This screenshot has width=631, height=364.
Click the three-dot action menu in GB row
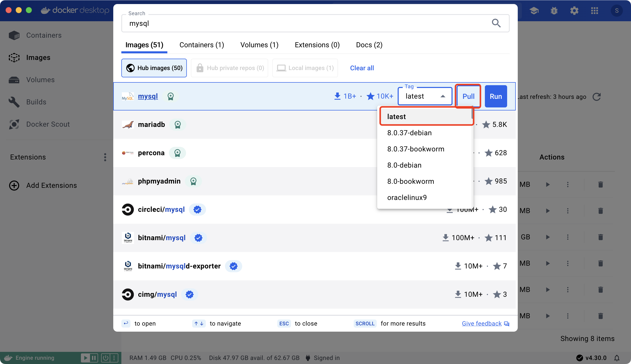tap(568, 237)
